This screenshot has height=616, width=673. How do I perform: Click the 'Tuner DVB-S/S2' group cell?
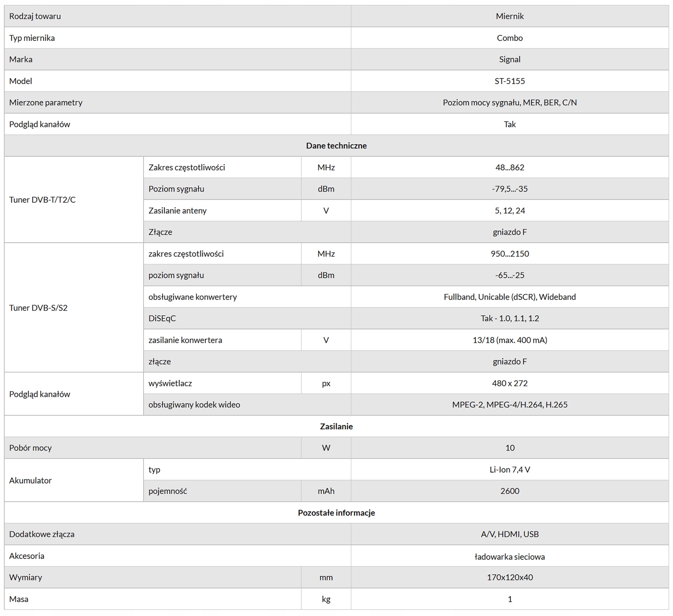[x=38, y=308]
